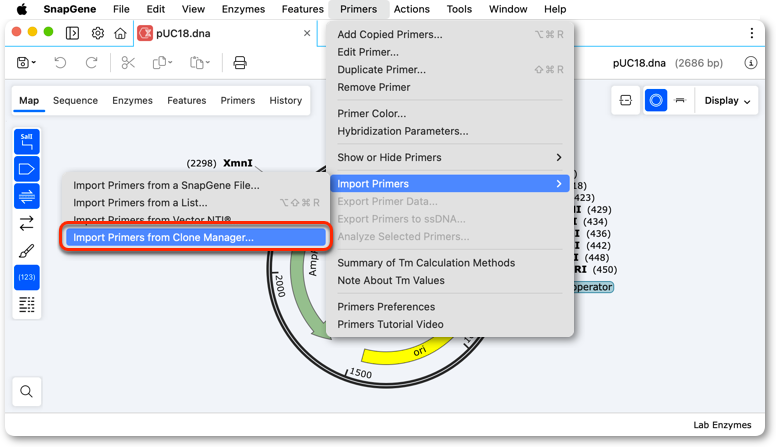Open Primers Preferences

(x=449, y=307)
